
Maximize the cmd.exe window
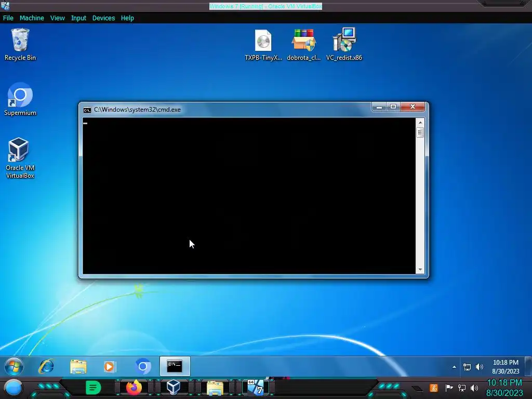pyautogui.click(x=393, y=107)
